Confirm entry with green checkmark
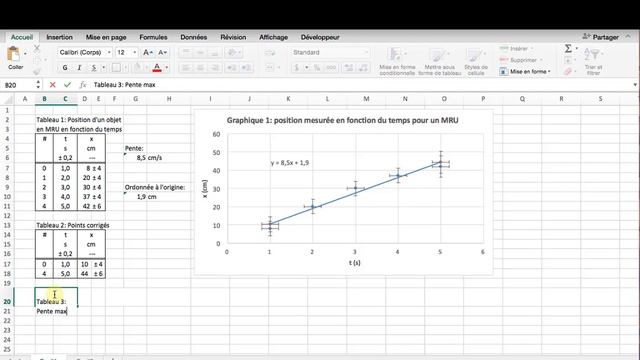Screen dimensions: 640x360 (x=67, y=84)
